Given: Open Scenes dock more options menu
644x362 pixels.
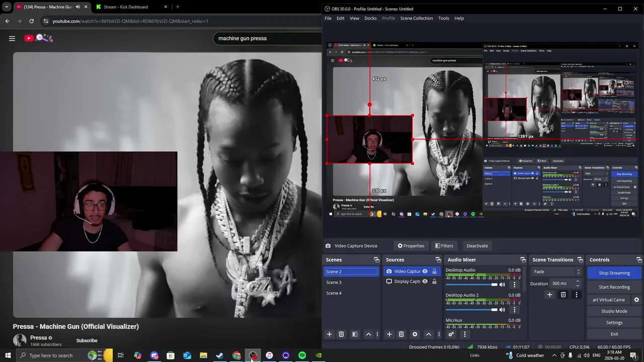Looking at the screenshot, I should click(377, 334).
